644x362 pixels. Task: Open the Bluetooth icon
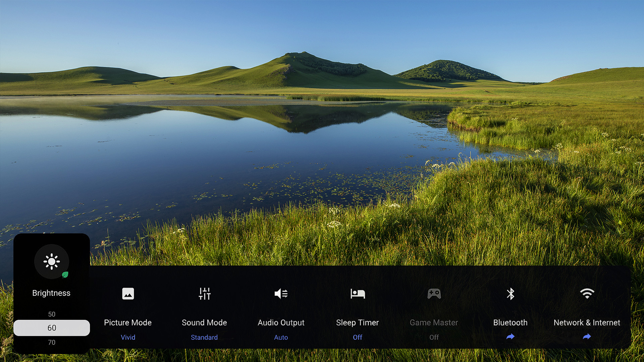pyautogui.click(x=510, y=293)
